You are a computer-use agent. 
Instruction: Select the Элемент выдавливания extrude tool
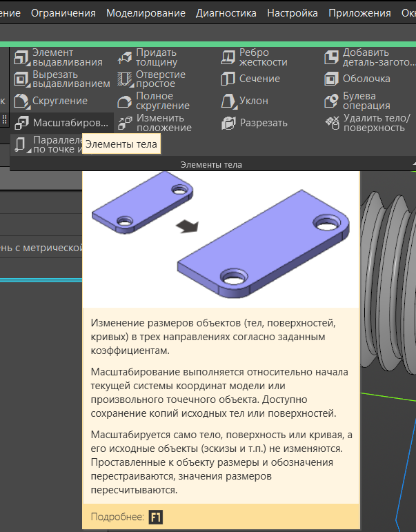59,57
